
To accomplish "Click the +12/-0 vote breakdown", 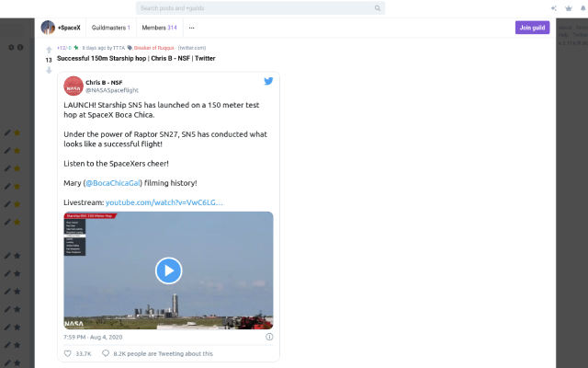I will click(64, 48).
